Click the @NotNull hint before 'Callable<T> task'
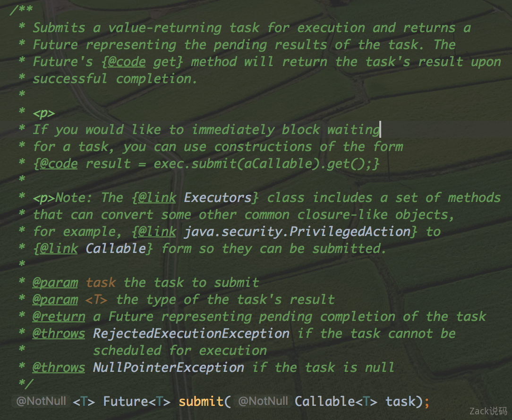The height and width of the screenshot is (420, 512). 263,401
